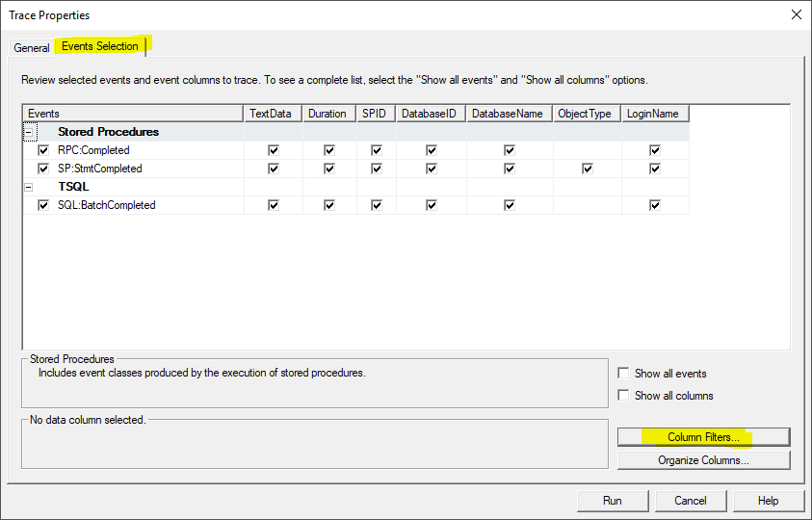
Task: Toggle TextData checkbox for RPC:Completed
Action: point(274,150)
